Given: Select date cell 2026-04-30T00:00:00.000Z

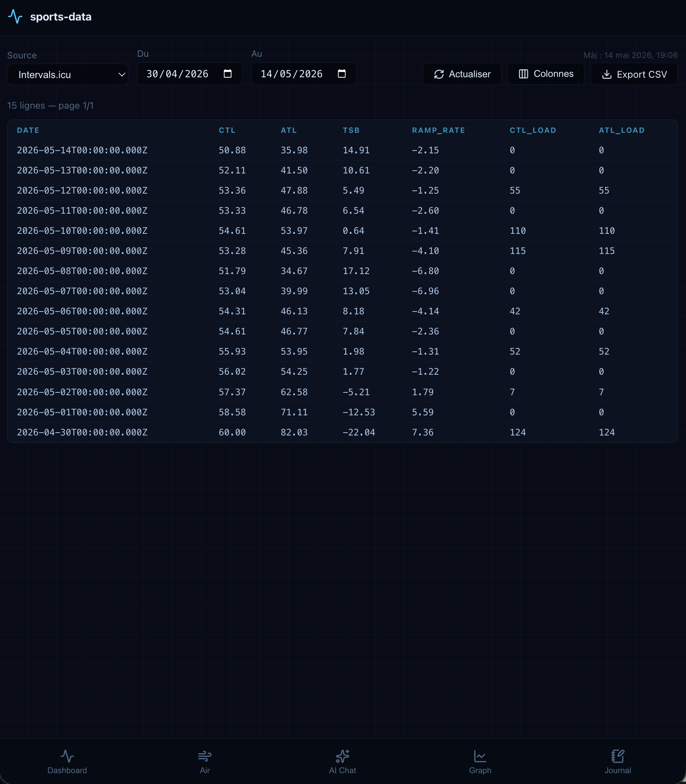Looking at the screenshot, I should pos(82,432).
